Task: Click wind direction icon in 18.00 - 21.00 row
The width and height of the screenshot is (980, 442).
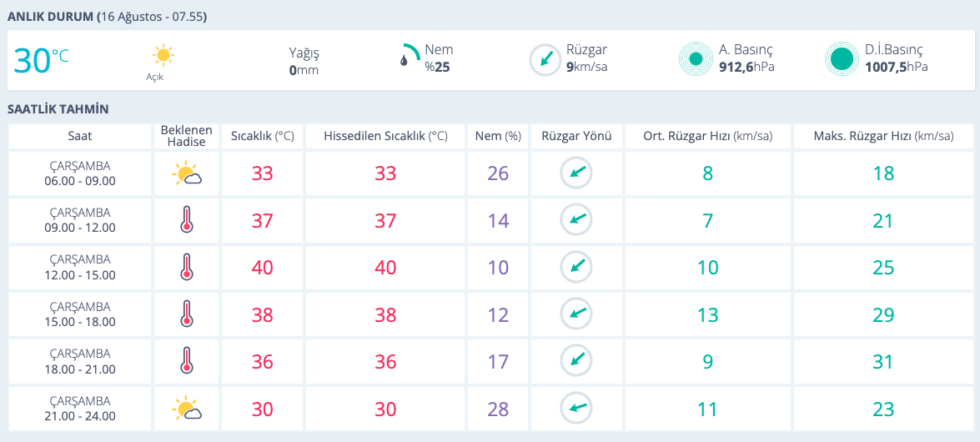Action: (x=576, y=361)
